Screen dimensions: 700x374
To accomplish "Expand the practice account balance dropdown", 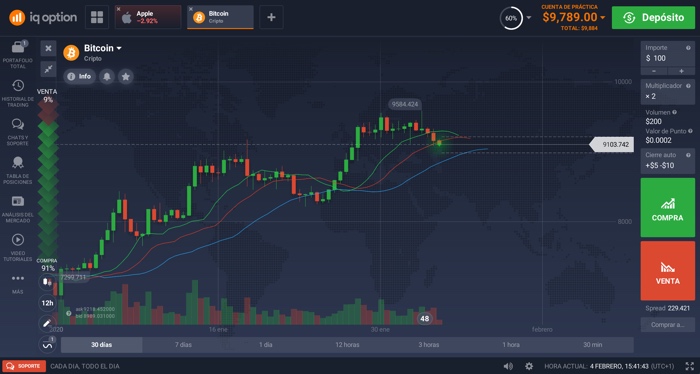I will tap(603, 17).
